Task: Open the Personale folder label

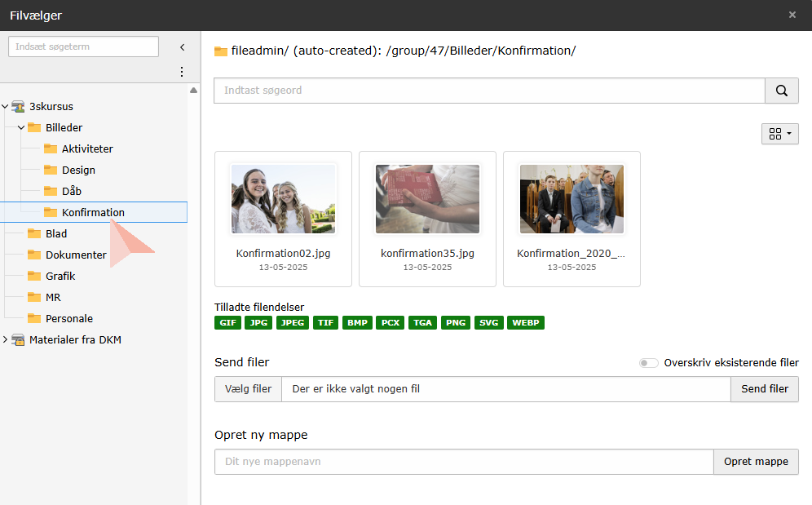Action: coord(69,319)
